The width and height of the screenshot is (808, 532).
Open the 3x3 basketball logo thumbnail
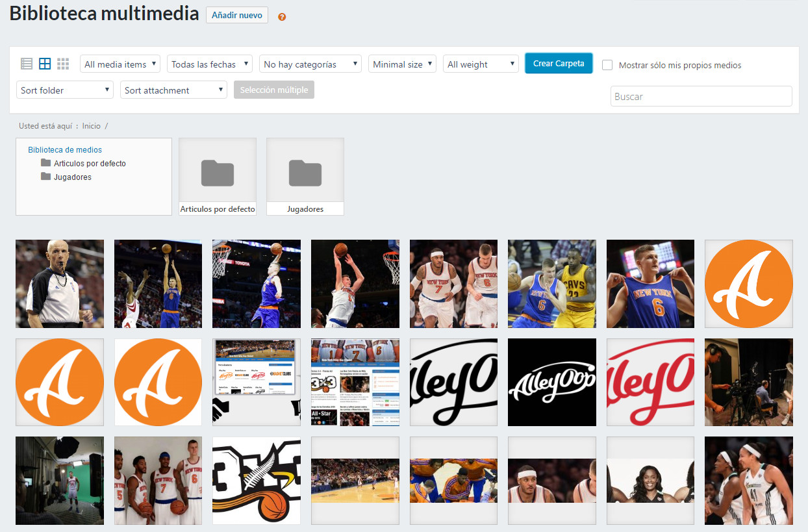(257, 481)
